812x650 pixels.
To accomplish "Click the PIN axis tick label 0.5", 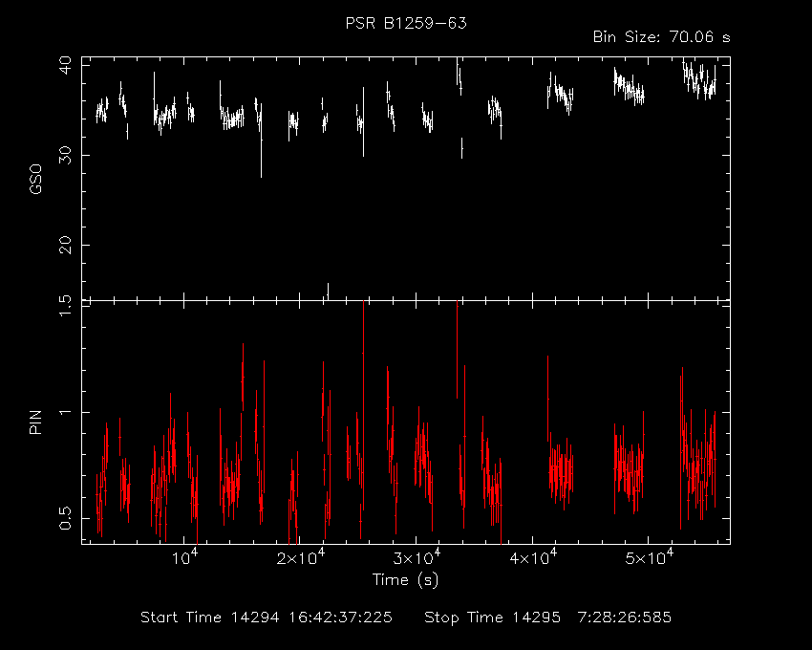I will pyautogui.click(x=65, y=518).
